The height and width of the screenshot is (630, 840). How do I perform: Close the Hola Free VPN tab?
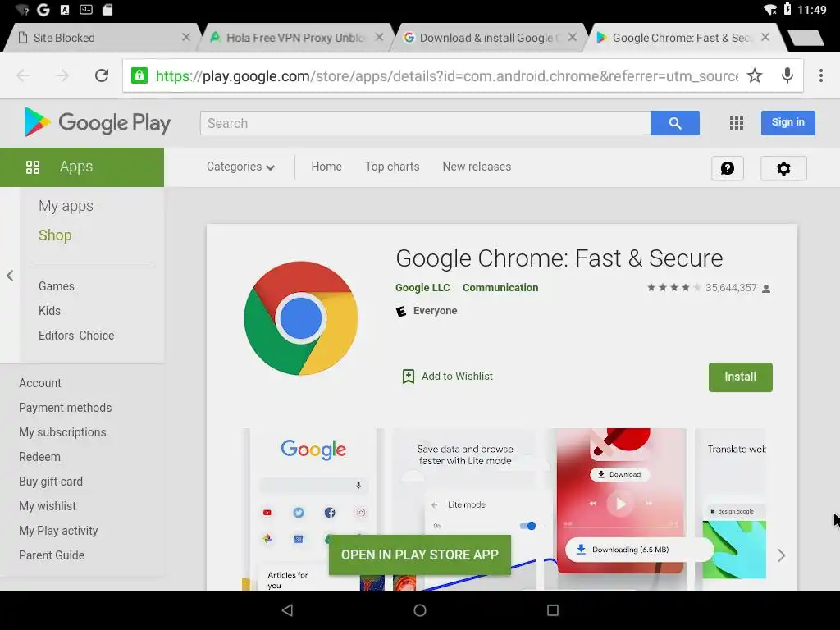(379, 37)
